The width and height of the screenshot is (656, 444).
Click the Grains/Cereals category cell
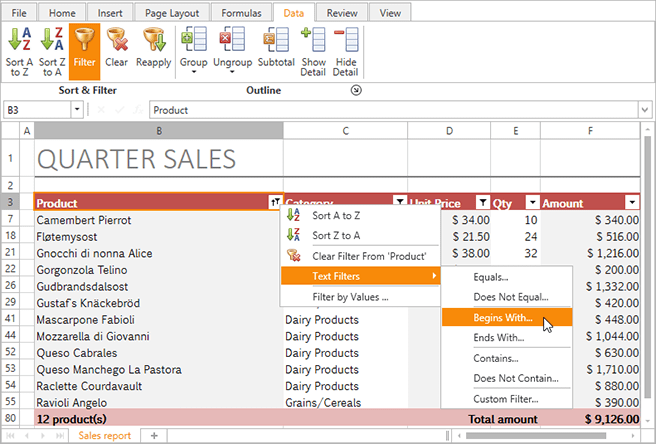[x=345, y=403]
